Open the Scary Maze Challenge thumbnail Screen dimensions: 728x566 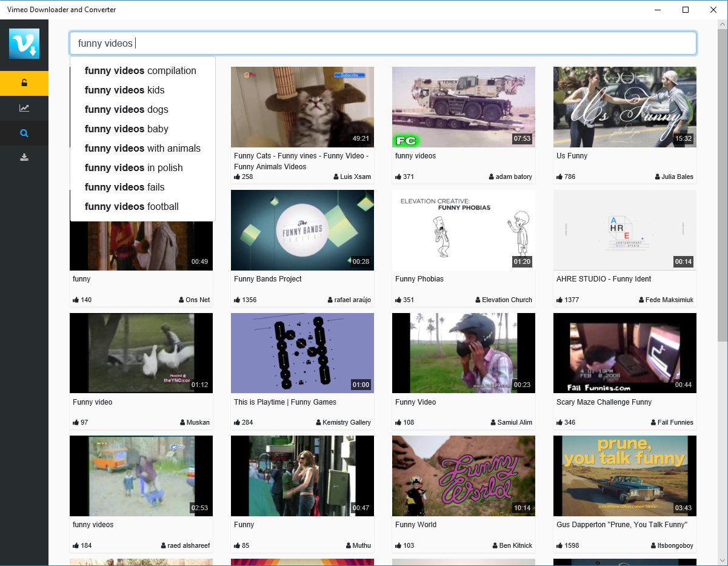click(625, 353)
